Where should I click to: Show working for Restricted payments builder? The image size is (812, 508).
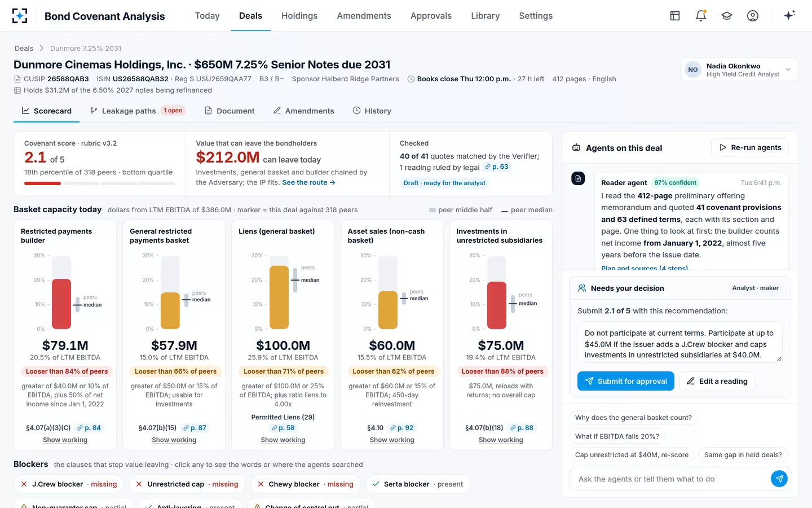pyautogui.click(x=65, y=440)
